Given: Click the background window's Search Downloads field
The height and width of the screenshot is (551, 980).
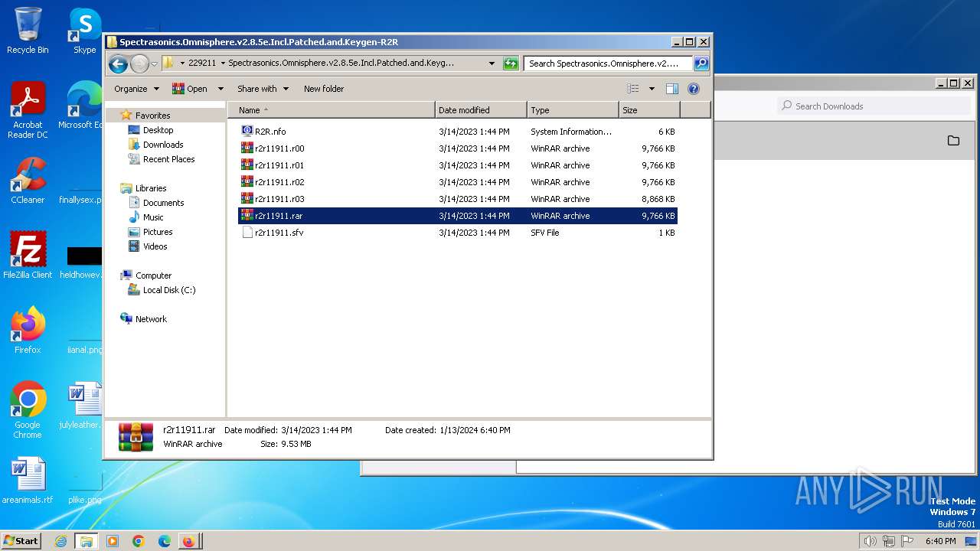Looking at the screenshot, I should [x=874, y=106].
